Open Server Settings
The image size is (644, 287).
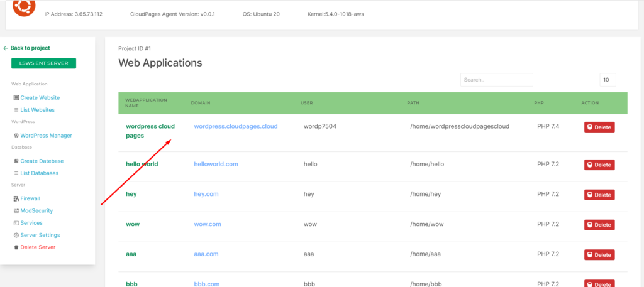click(40, 236)
